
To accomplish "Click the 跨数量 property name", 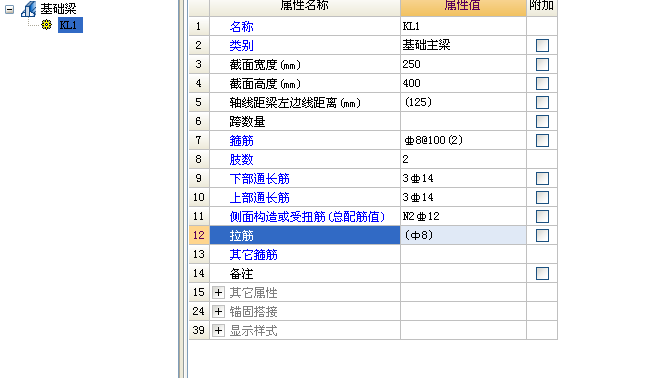I will coord(247,121).
